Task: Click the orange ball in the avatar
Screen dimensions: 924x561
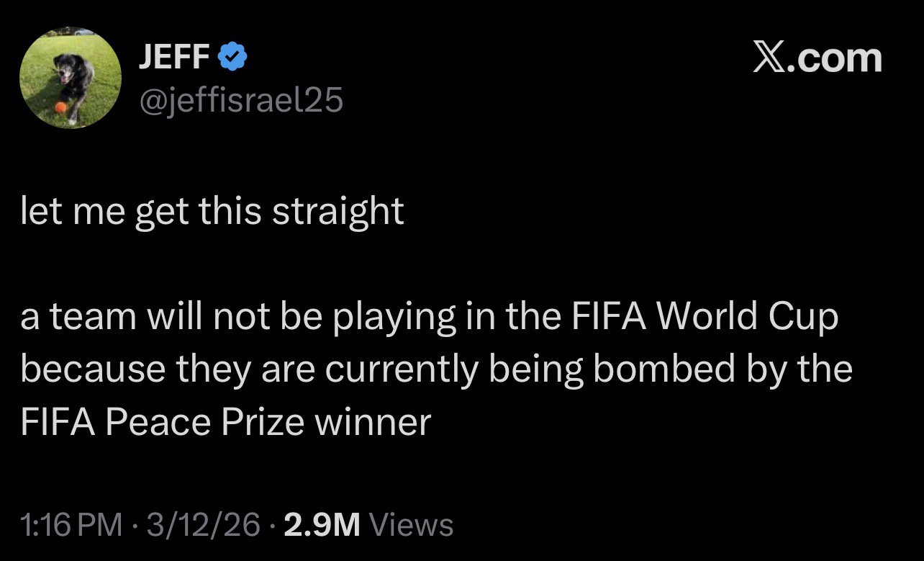Action: tap(60, 108)
